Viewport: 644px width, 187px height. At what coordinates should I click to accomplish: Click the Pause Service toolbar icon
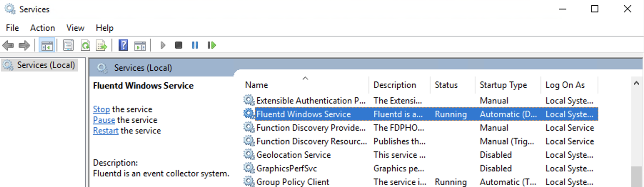[195, 45]
